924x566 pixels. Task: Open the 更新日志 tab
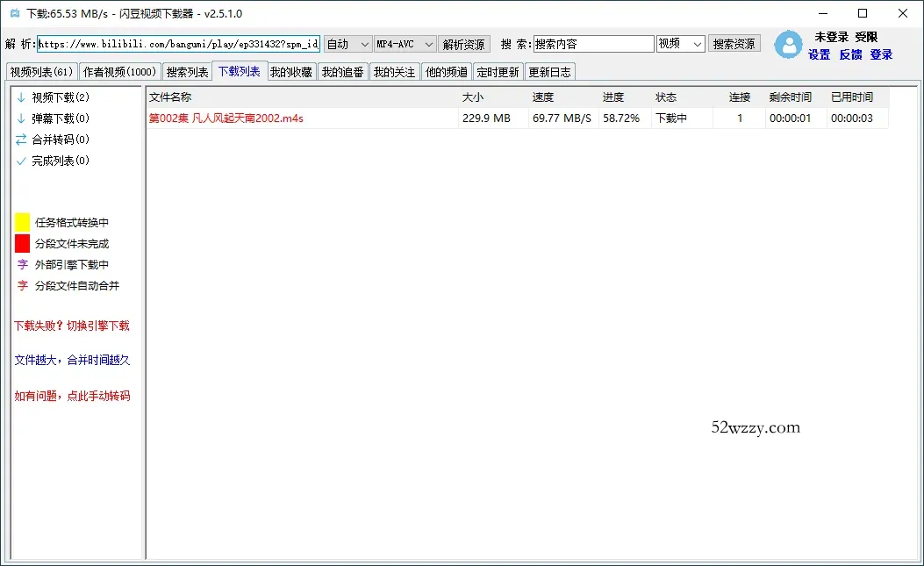click(x=550, y=72)
